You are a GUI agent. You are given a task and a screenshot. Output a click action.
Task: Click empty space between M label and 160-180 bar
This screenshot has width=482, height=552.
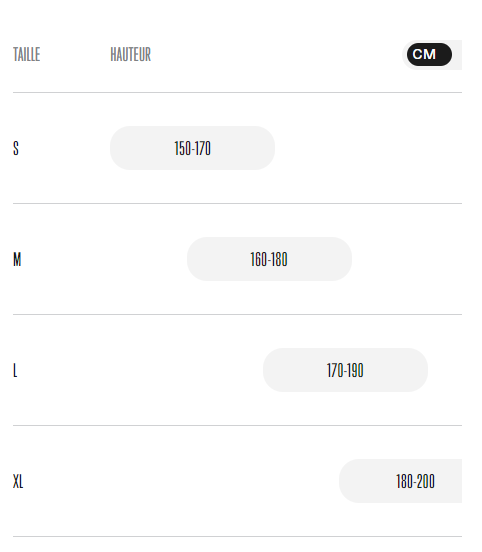coord(104,259)
